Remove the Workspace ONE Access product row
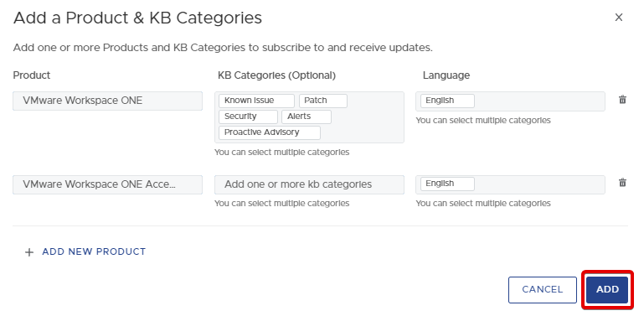Image resolution: width=644 pixels, height=316 pixels. coord(622,183)
